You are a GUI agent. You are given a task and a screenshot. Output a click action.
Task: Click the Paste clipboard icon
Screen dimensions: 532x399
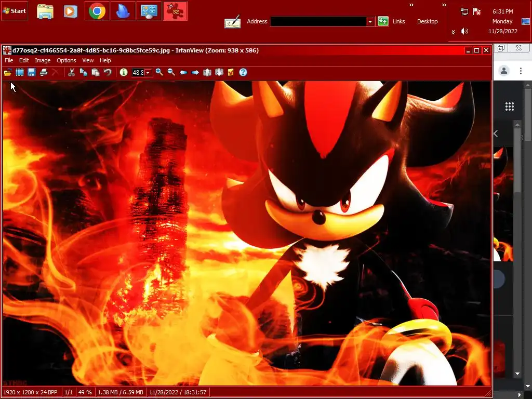(x=96, y=72)
